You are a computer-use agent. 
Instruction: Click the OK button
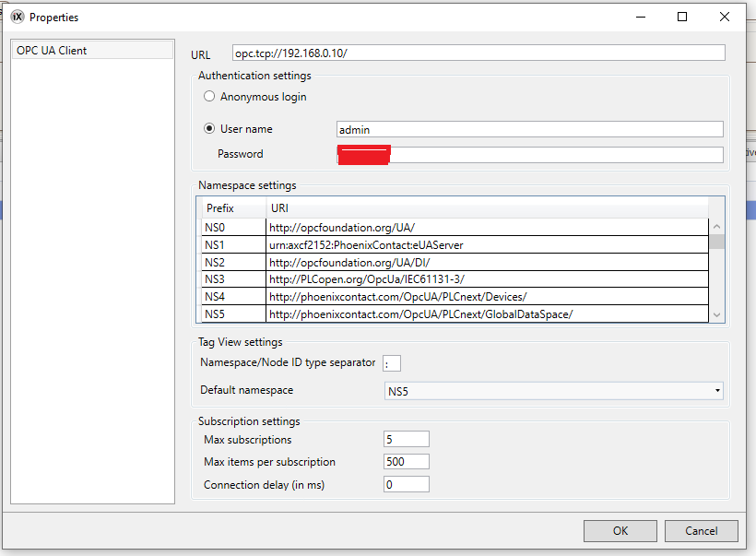(620, 530)
